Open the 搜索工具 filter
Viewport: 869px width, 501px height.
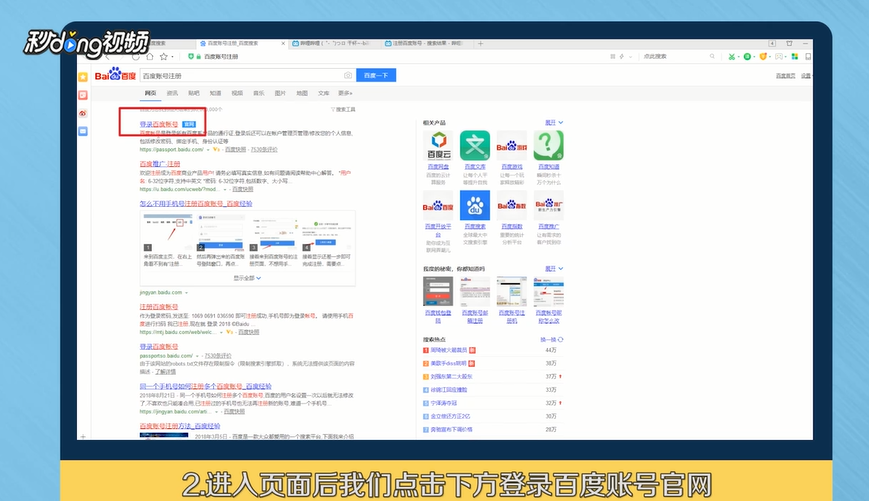(x=343, y=110)
